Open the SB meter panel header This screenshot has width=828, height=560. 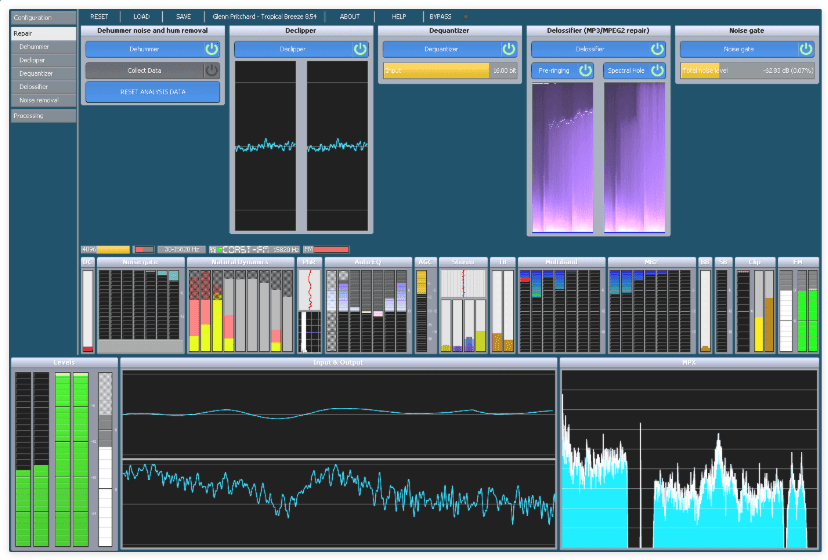pos(723,262)
